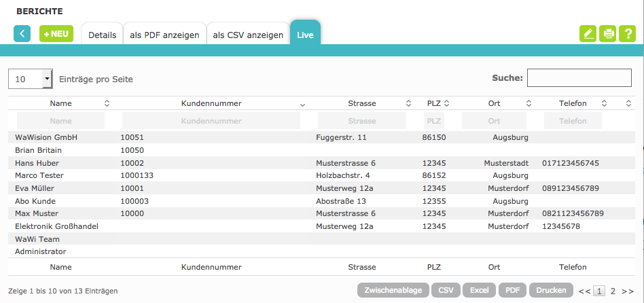Export table with the Excel button
Viewport: 644px width, 303px height.
click(479, 290)
